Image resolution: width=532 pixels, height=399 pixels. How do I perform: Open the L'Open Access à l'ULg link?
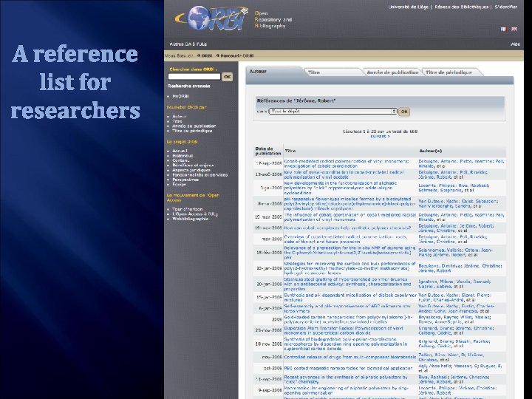tap(195, 214)
